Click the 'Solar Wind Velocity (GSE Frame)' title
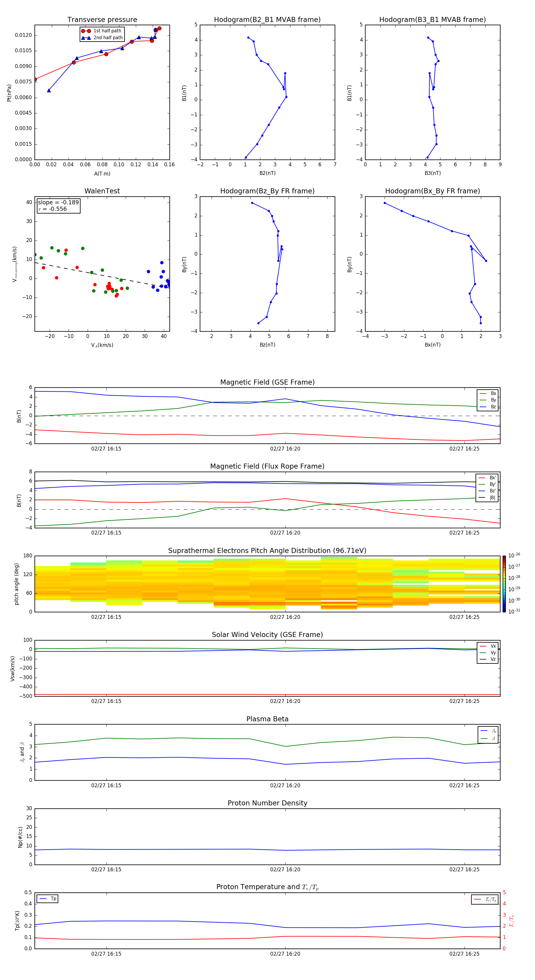Screen dimensions: 535x980 (267, 635)
